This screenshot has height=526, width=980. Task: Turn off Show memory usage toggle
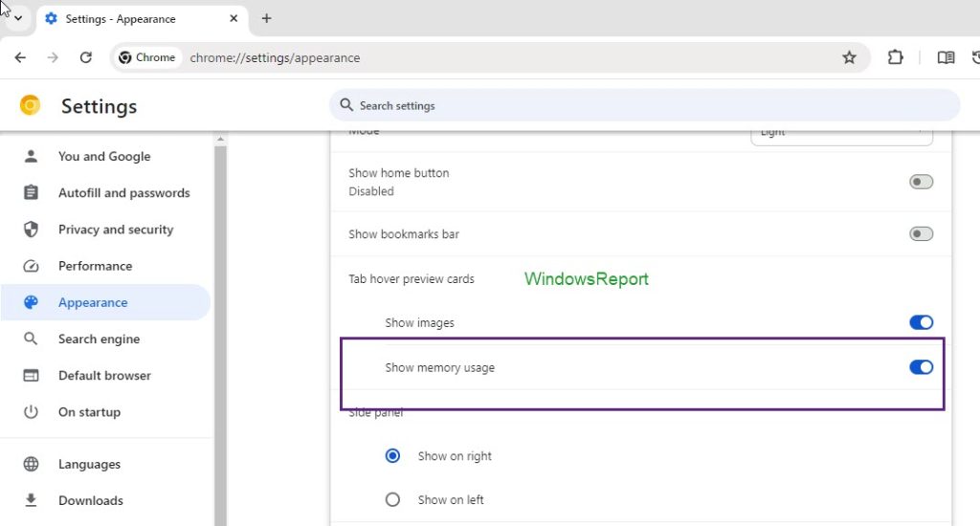click(x=921, y=367)
